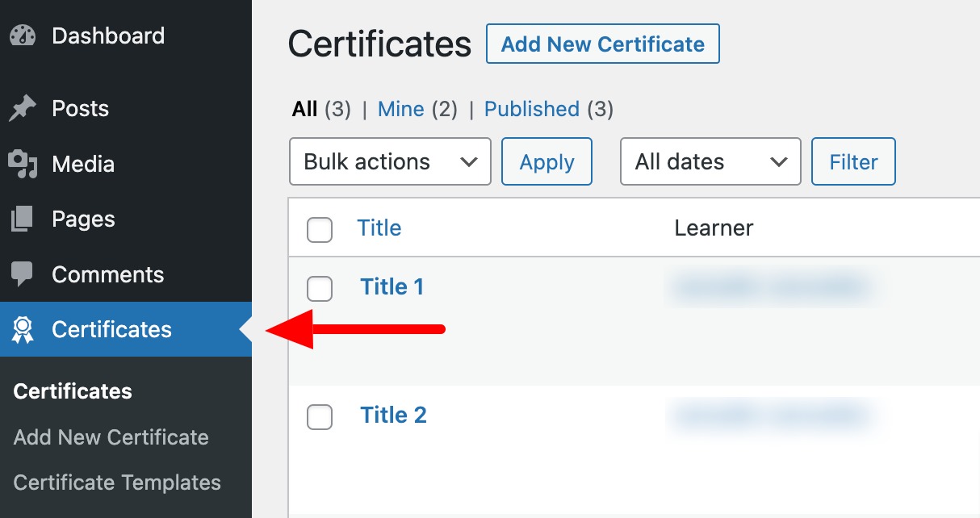Screen dimensions: 980x518
Task: Check the box beside Title 1
Action: coord(320,289)
